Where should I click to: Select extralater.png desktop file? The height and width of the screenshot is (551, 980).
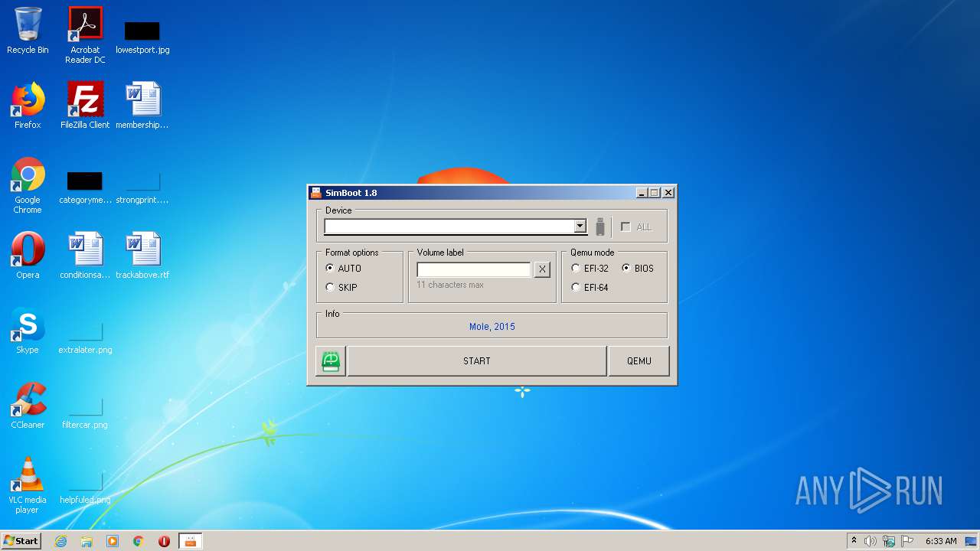[85, 337]
